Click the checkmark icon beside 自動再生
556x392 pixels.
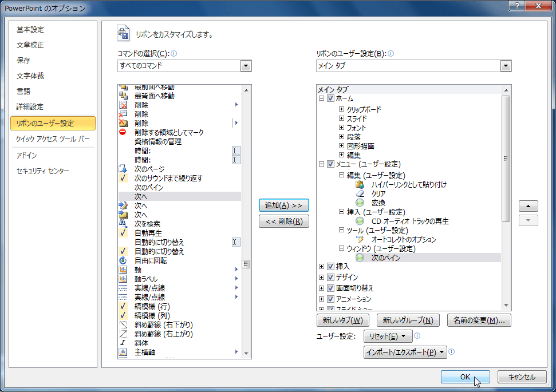tap(123, 233)
